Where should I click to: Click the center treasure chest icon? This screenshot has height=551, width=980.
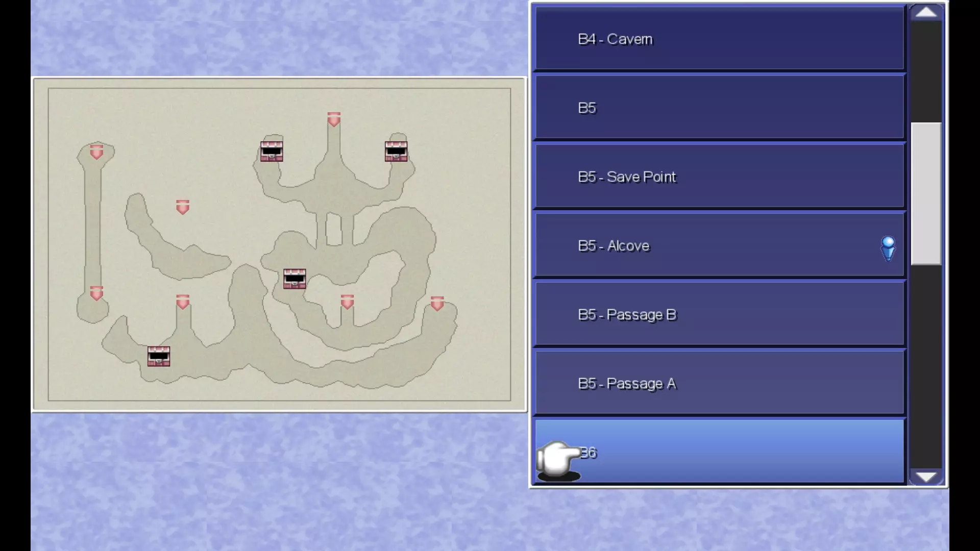(x=295, y=279)
